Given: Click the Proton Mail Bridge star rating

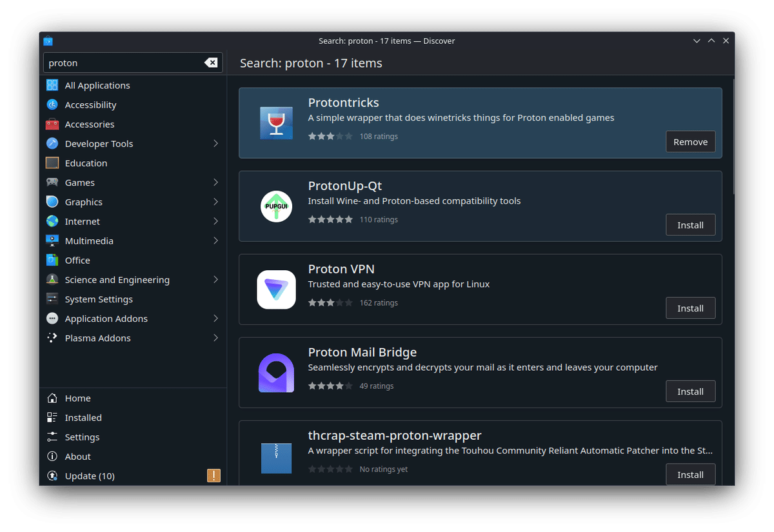Looking at the screenshot, I should pos(330,386).
